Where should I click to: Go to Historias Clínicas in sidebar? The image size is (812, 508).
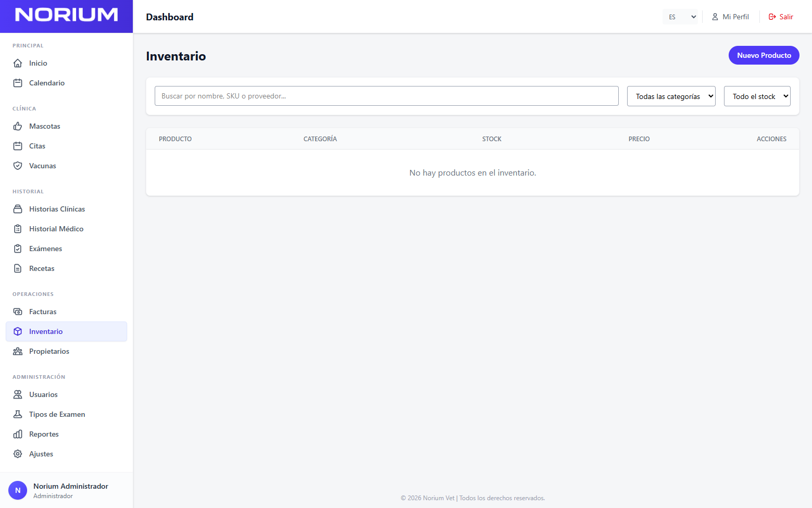pyautogui.click(x=57, y=209)
